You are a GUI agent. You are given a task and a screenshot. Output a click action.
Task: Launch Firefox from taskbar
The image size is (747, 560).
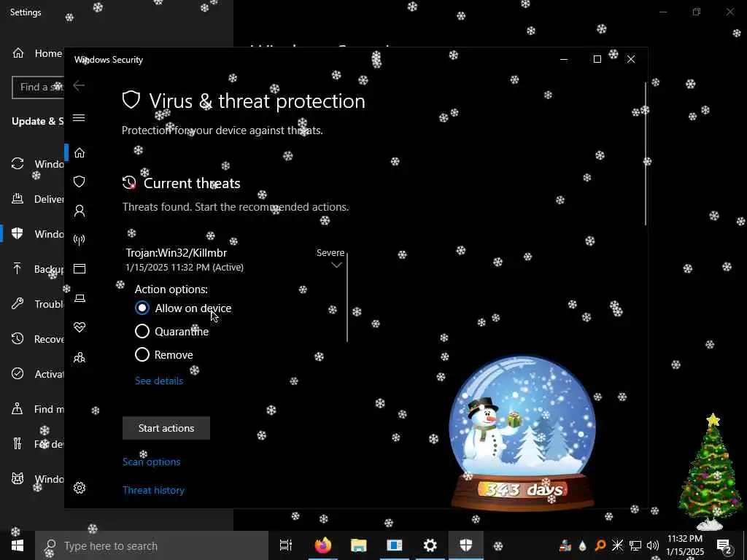tap(322, 545)
